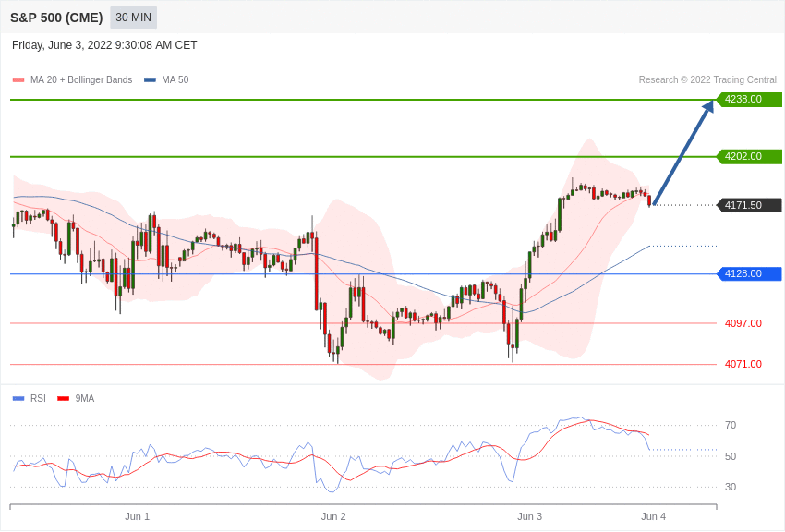
Task: Click the 4238.00 green resistance label
Action: (x=750, y=99)
